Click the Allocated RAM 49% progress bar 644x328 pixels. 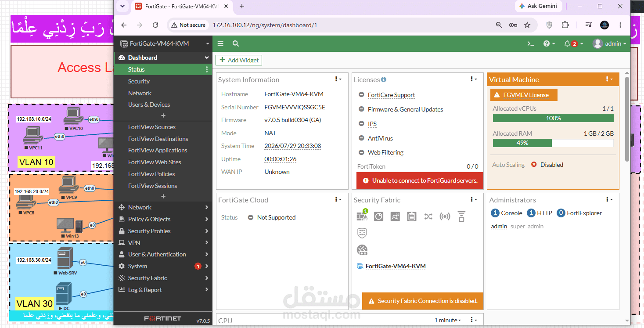tap(553, 143)
